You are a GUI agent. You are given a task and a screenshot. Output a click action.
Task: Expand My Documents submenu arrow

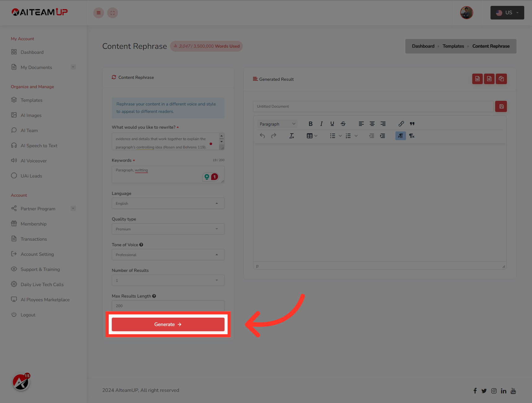point(73,67)
